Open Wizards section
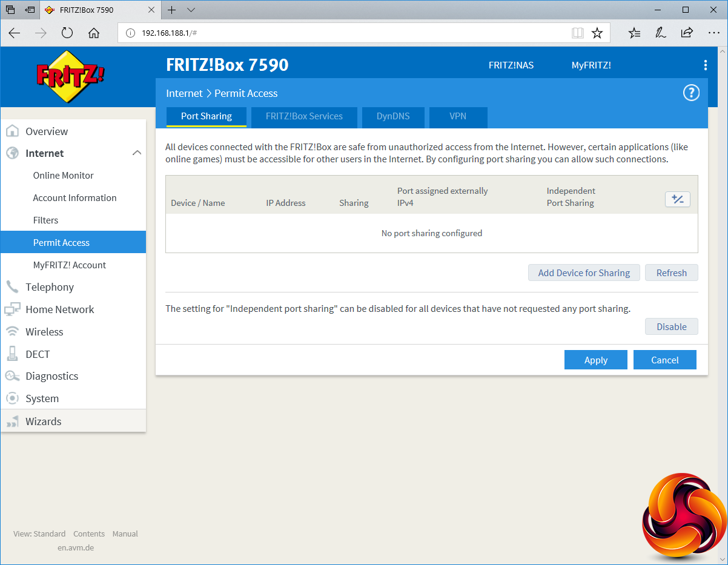 tap(73, 421)
